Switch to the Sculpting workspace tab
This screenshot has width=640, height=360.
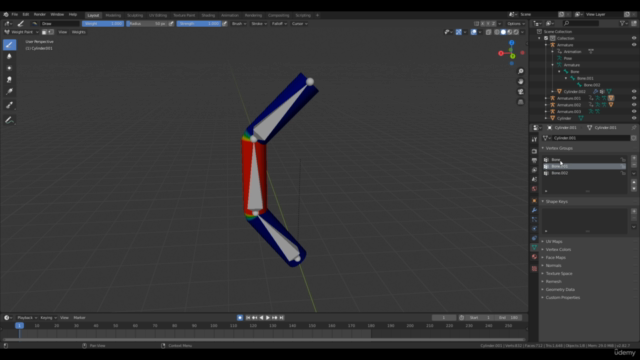(x=135, y=15)
